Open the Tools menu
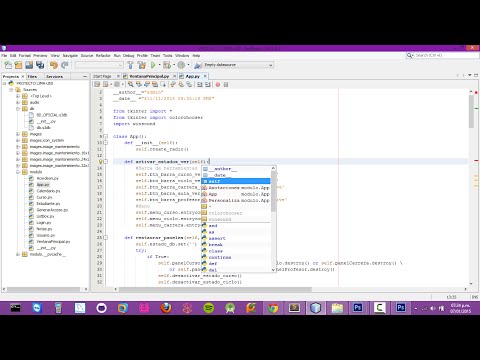 167,56
